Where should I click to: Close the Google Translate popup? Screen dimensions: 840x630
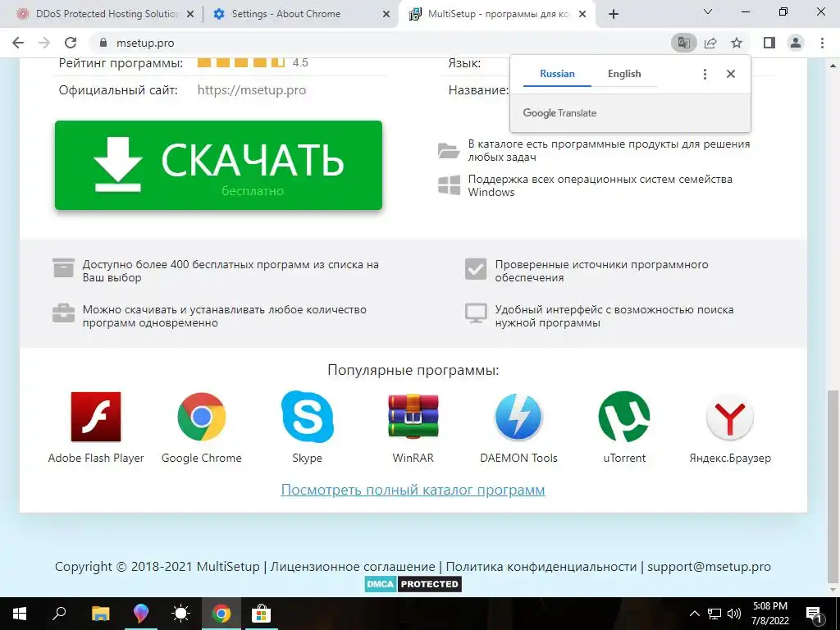731,74
